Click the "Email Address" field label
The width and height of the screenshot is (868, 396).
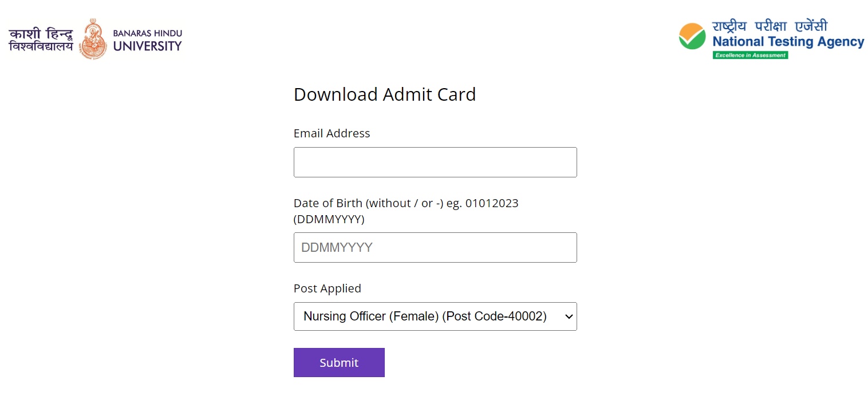pyautogui.click(x=332, y=133)
